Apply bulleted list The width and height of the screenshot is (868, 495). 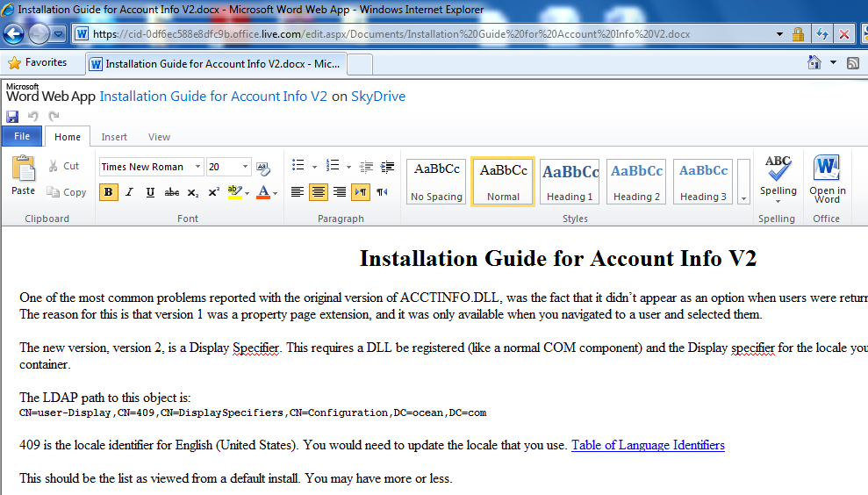(298, 166)
